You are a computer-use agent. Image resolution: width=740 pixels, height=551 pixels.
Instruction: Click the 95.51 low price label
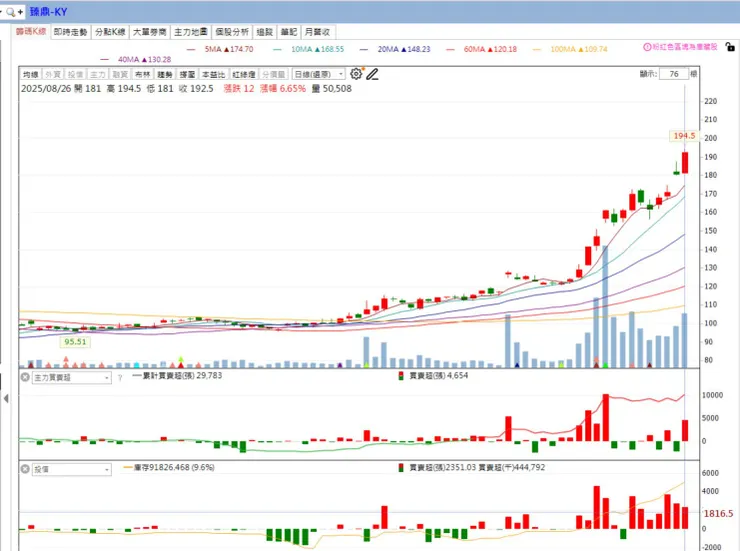(76, 342)
